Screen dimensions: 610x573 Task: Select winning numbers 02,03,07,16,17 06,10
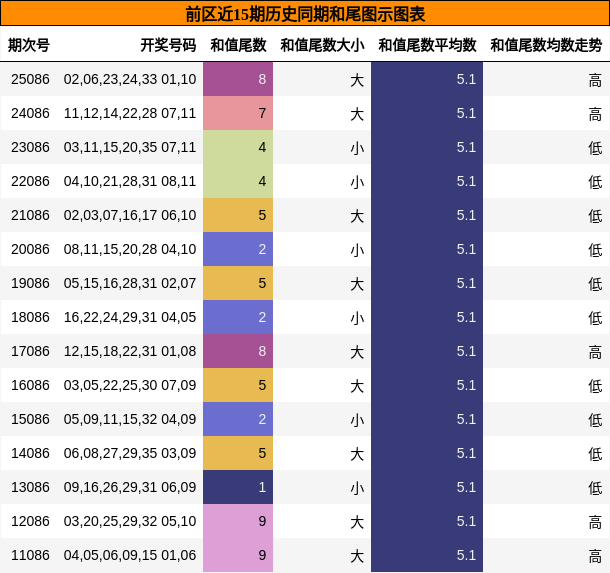[130, 215]
